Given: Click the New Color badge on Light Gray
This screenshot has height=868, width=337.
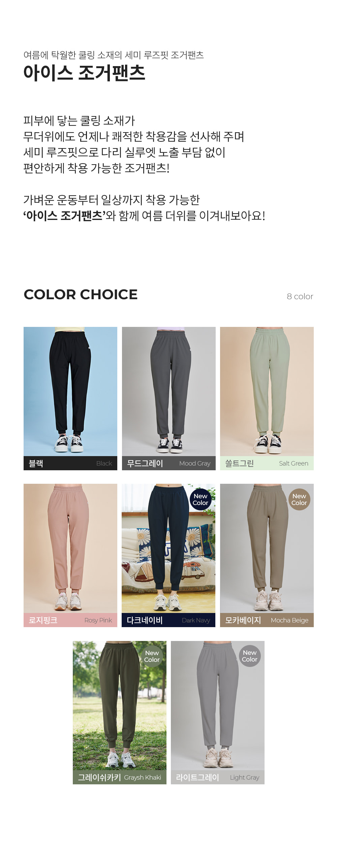Looking at the screenshot, I should coord(250,656).
